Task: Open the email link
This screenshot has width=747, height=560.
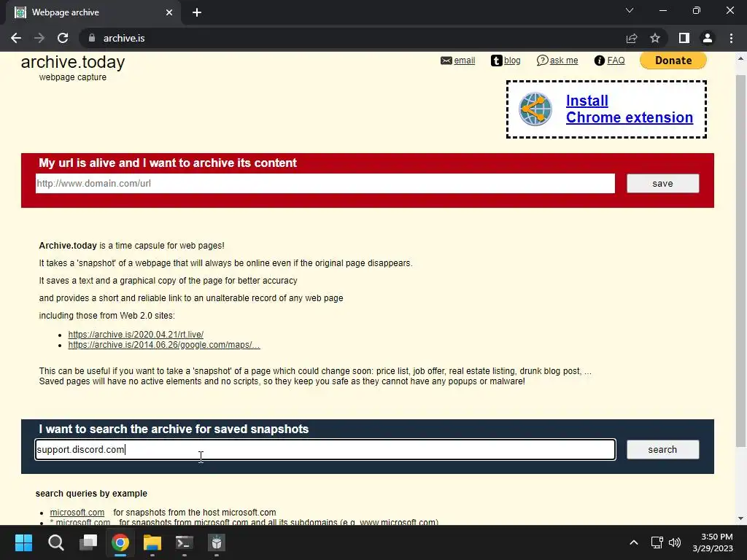Action: point(465,61)
